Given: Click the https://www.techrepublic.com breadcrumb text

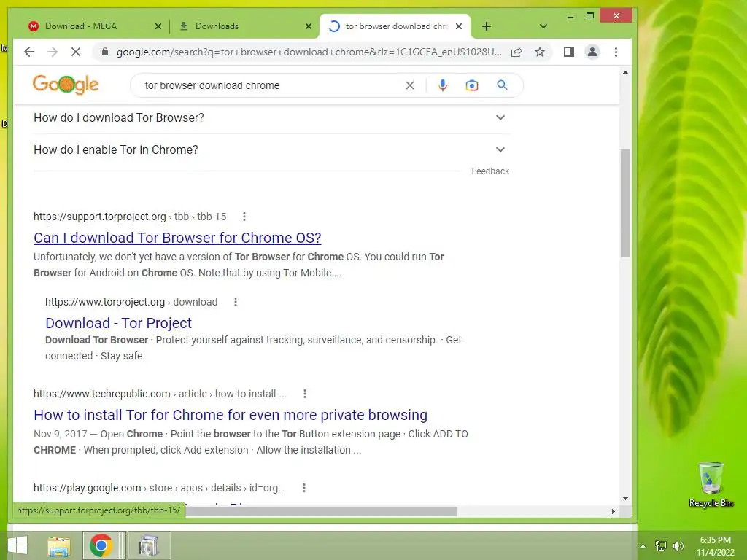Looking at the screenshot, I should click(x=101, y=394).
